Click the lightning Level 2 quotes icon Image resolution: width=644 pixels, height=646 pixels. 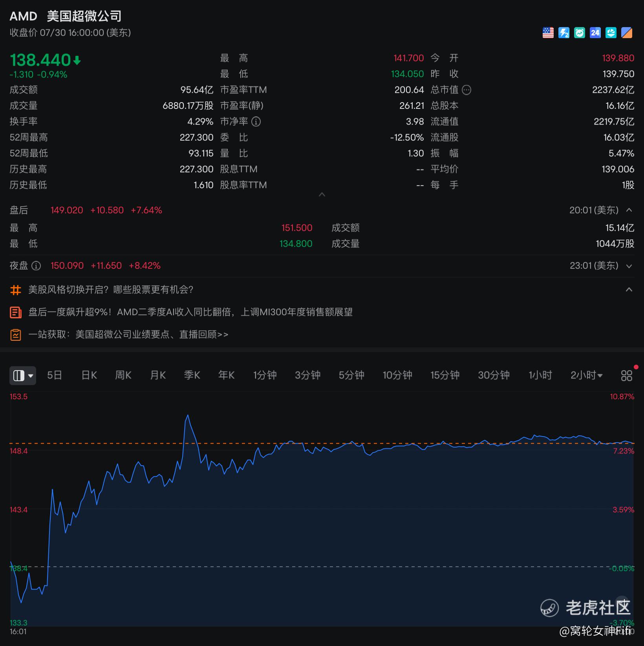pos(564,33)
